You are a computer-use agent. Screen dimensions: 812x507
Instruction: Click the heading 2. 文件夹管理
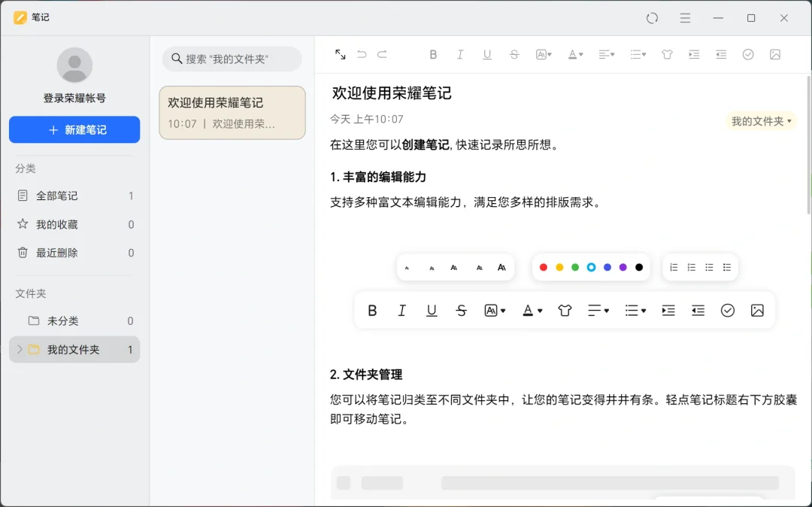tap(366, 375)
